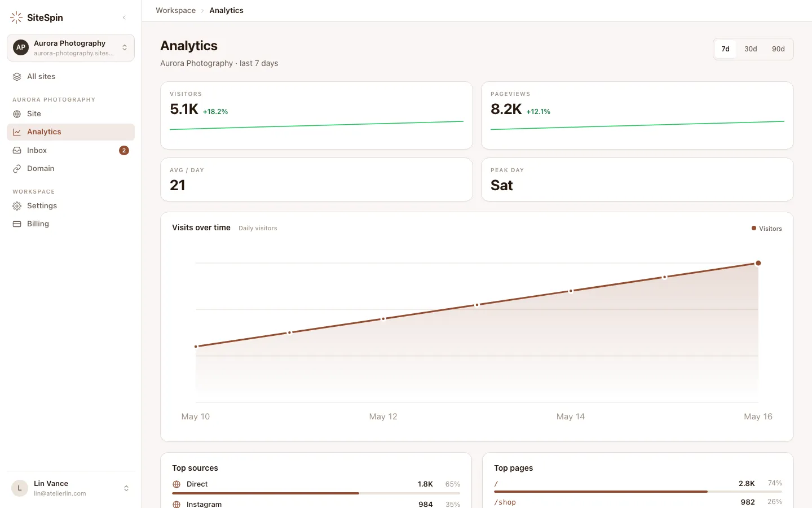Click the Instagram source row label
This screenshot has height=508, width=812.
pyautogui.click(x=204, y=504)
